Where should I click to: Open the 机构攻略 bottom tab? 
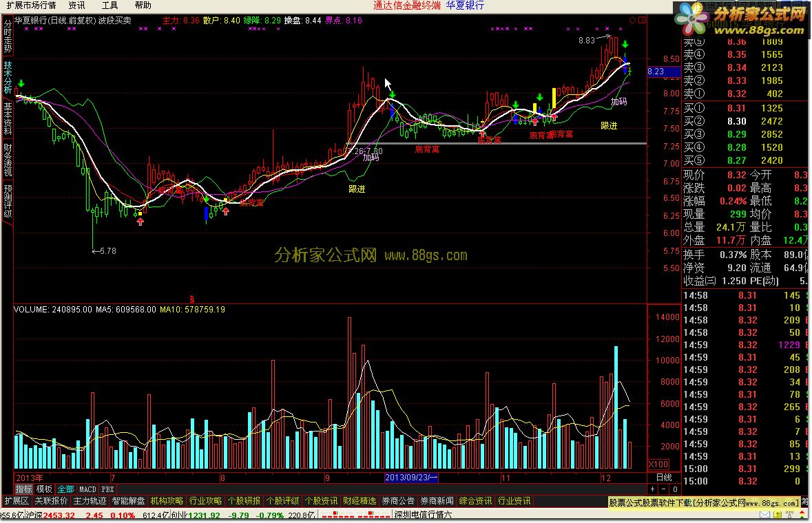click(167, 501)
